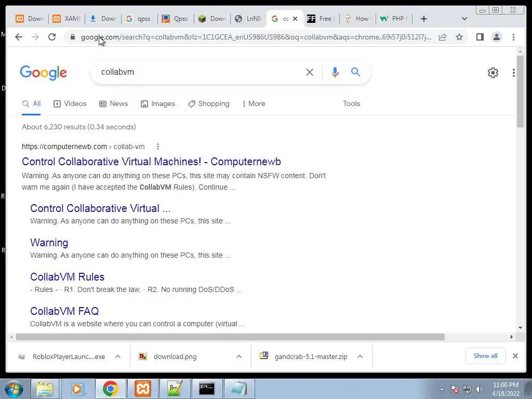
Task: Click the collabvm search input field
Action: pyautogui.click(x=200, y=72)
